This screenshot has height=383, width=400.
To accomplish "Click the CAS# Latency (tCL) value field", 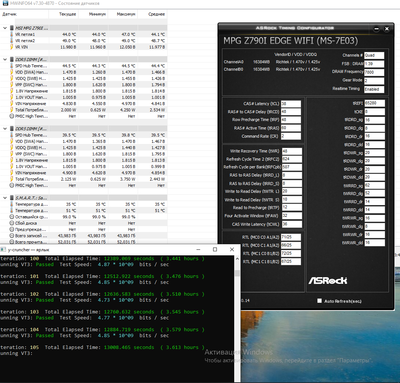I will click(x=291, y=104).
